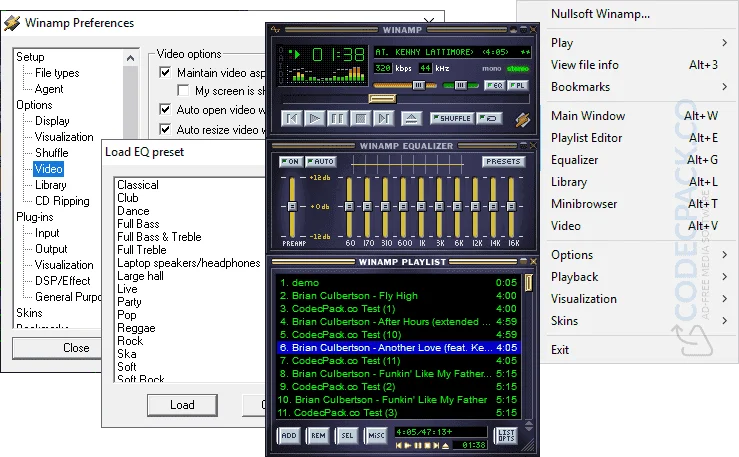Close the Winamp Playlist window

pyautogui.click(x=534, y=261)
